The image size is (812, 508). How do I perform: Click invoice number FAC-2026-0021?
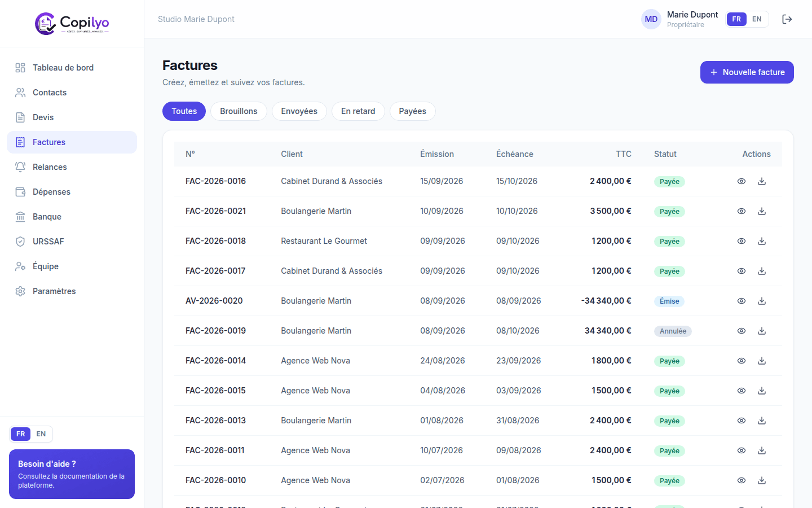[215, 211]
